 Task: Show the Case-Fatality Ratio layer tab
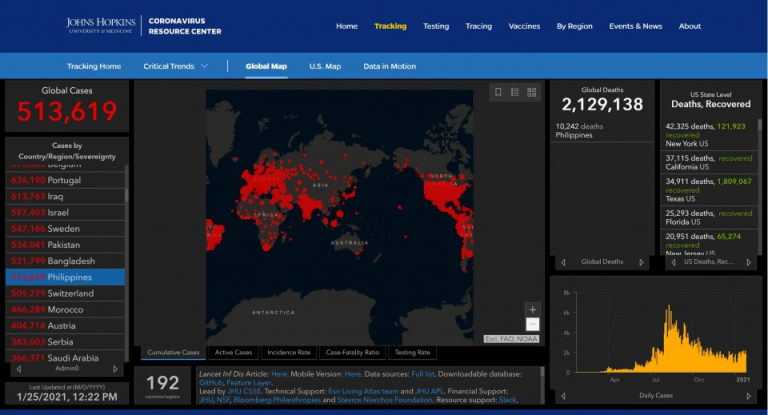pyautogui.click(x=352, y=352)
